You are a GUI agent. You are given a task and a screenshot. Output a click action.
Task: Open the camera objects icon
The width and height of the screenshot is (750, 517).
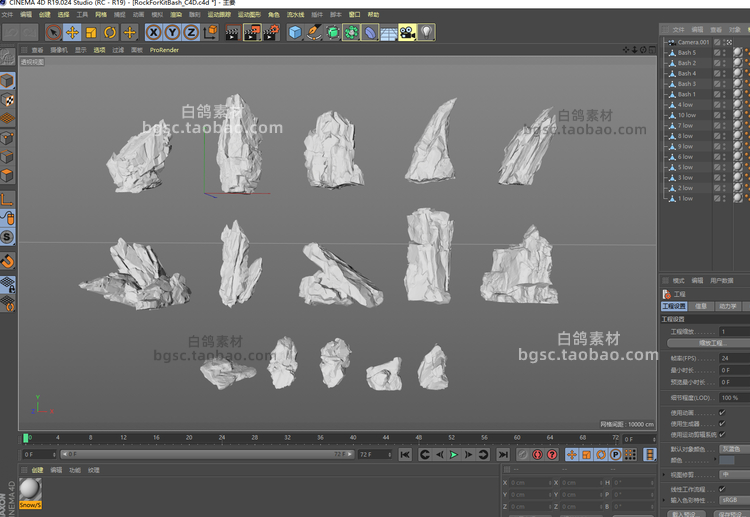coord(408,33)
